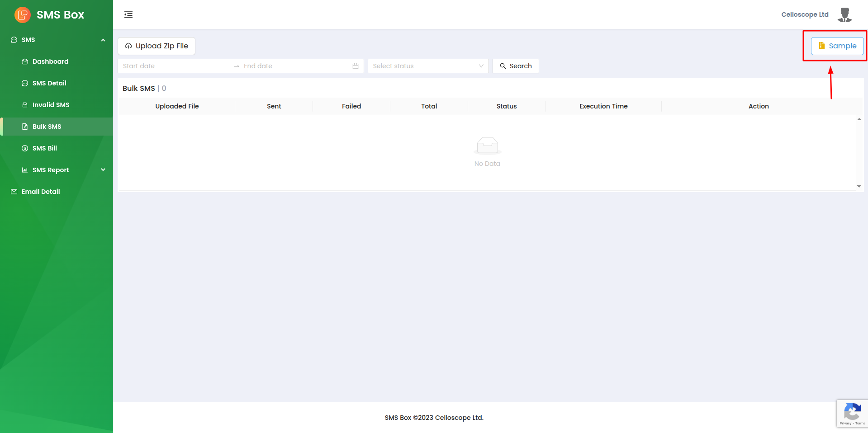Collapse the SMS menu group

pyautogui.click(x=103, y=40)
